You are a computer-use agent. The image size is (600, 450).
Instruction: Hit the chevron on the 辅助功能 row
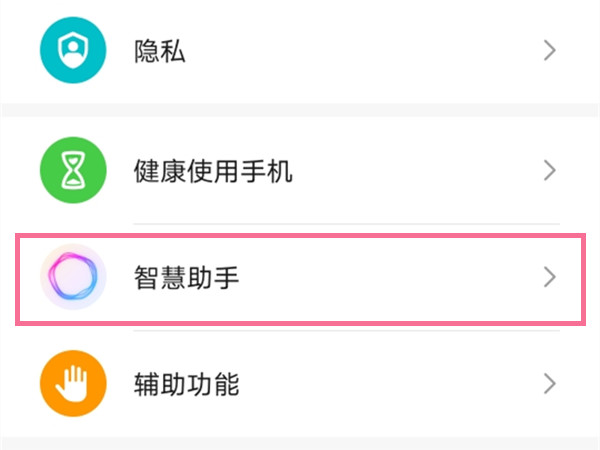coord(548,382)
